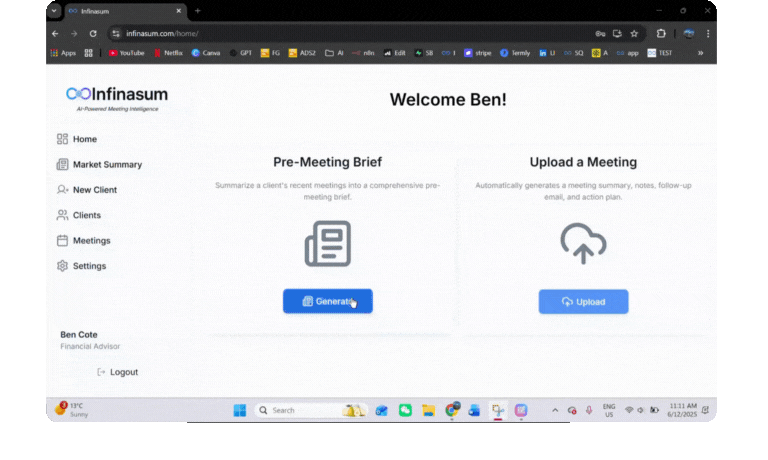Open the tab groups grid icon
The image size is (768, 460).
click(x=89, y=53)
